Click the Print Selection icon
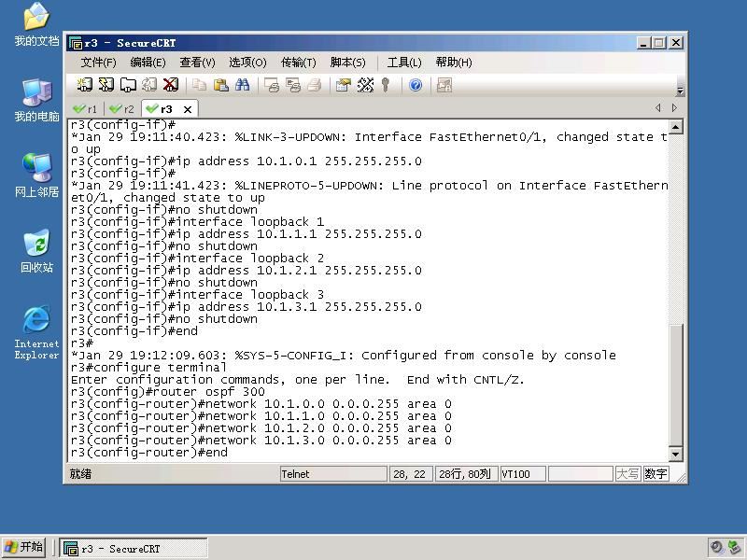The image size is (747, 560). point(293,85)
